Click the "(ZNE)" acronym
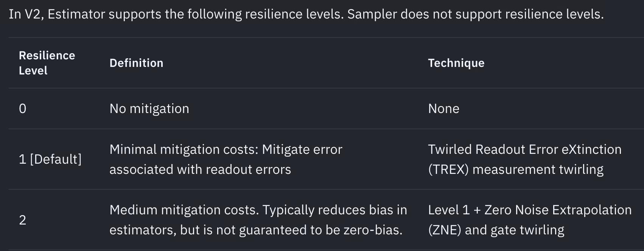644x251 pixels. [x=445, y=230]
